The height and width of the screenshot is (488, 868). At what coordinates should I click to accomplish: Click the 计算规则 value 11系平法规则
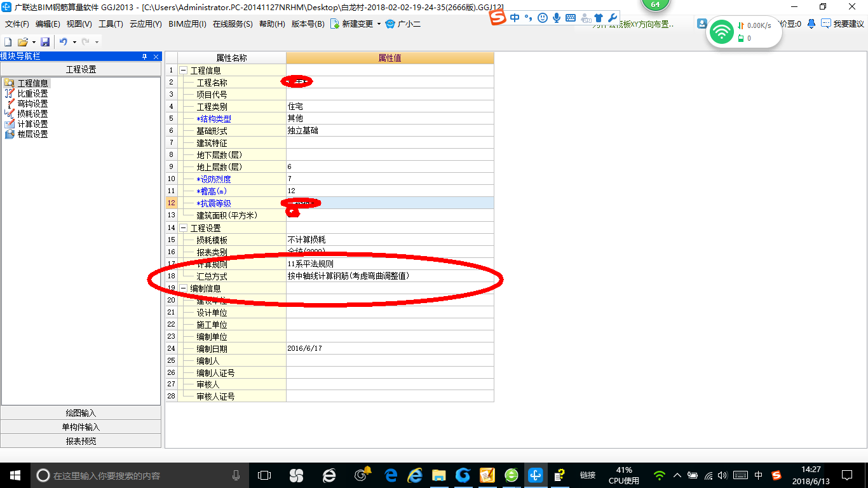tap(390, 264)
